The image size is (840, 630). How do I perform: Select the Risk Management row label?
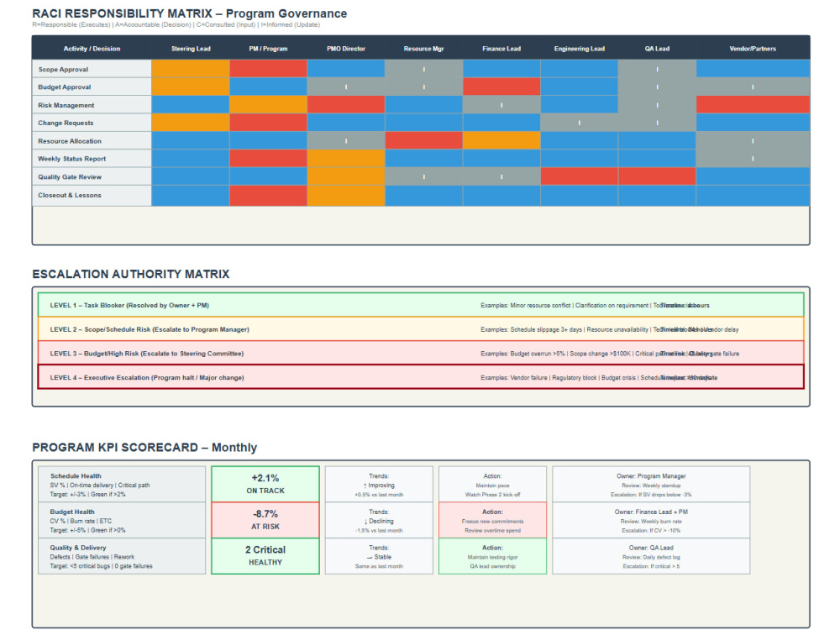92,105
